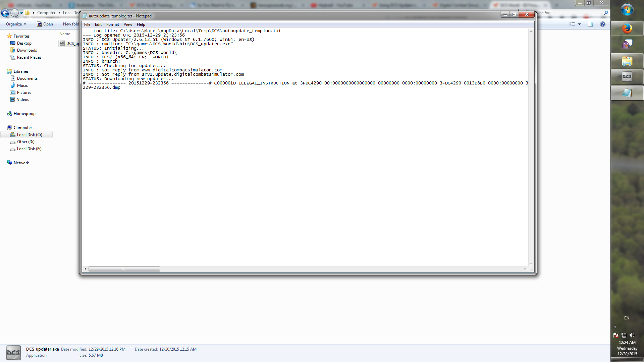Open the Help menu in Notepad

[141, 24]
